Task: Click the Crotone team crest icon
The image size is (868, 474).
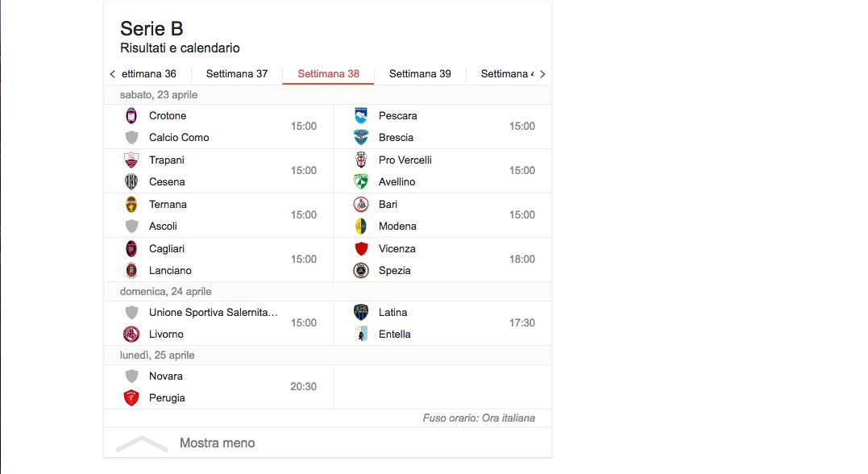Action: [x=131, y=116]
